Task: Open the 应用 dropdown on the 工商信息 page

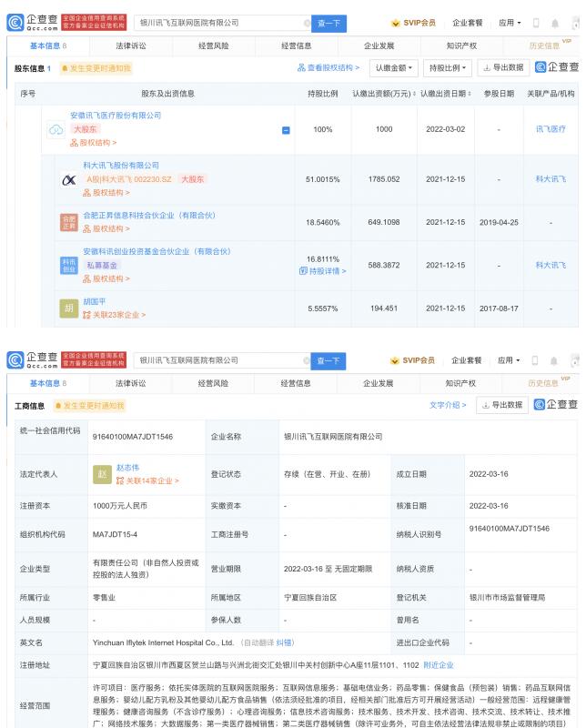Action: point(509,360)
